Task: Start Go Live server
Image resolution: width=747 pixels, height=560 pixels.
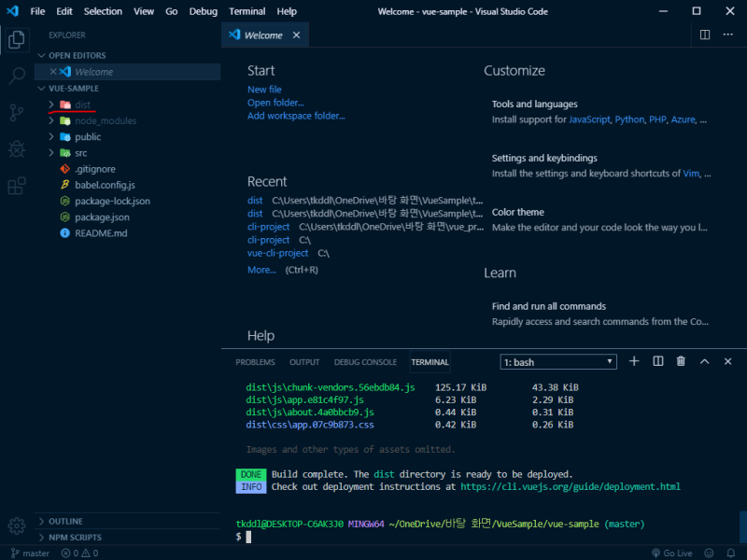Action: [671, 553]
